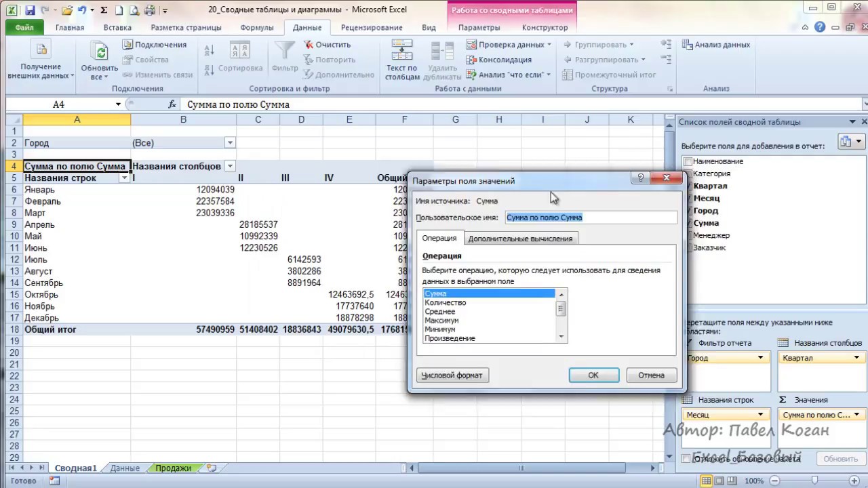Switch to the Конструктор pivot tab
Viewport: 868px width, 488px height.
545,28
